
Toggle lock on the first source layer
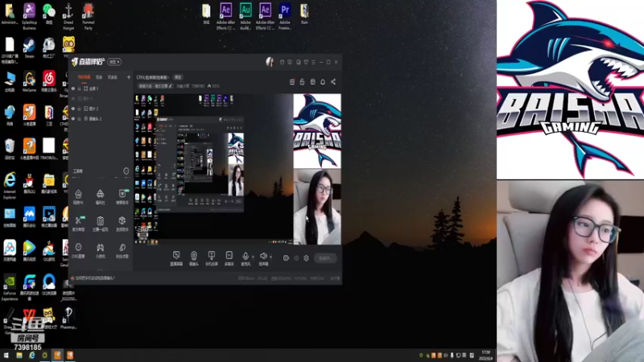79,88
